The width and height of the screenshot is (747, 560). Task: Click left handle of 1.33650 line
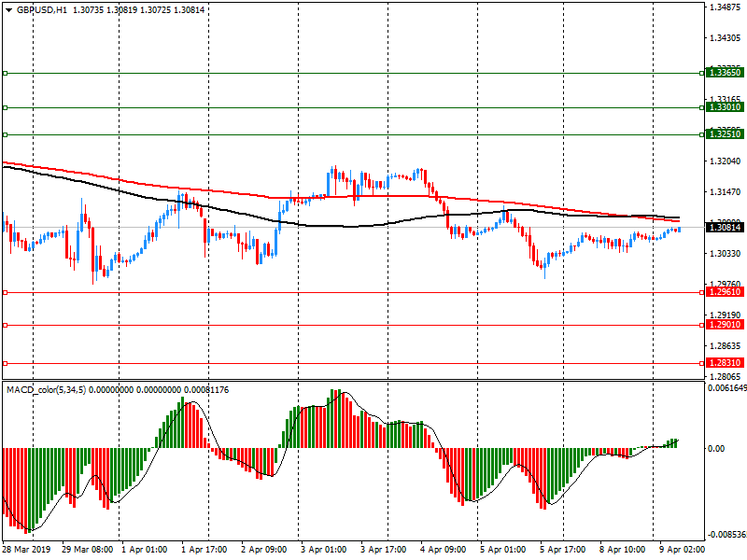pos(5,73)
